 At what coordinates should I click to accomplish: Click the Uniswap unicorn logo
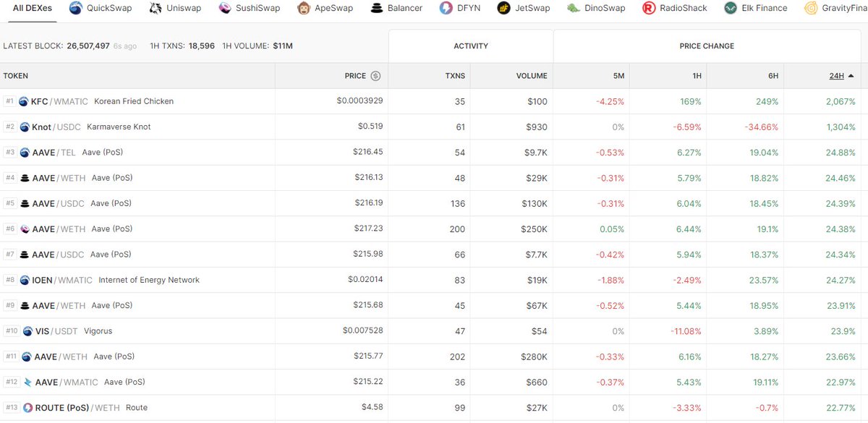(x=155, y=8)
